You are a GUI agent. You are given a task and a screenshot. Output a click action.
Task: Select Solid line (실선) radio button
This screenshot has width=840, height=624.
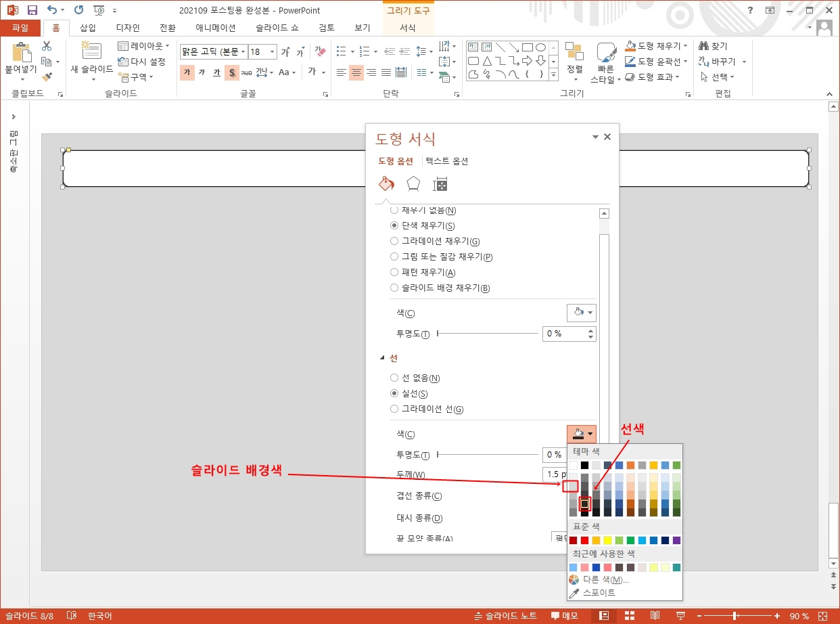click(x=394, y=393)
